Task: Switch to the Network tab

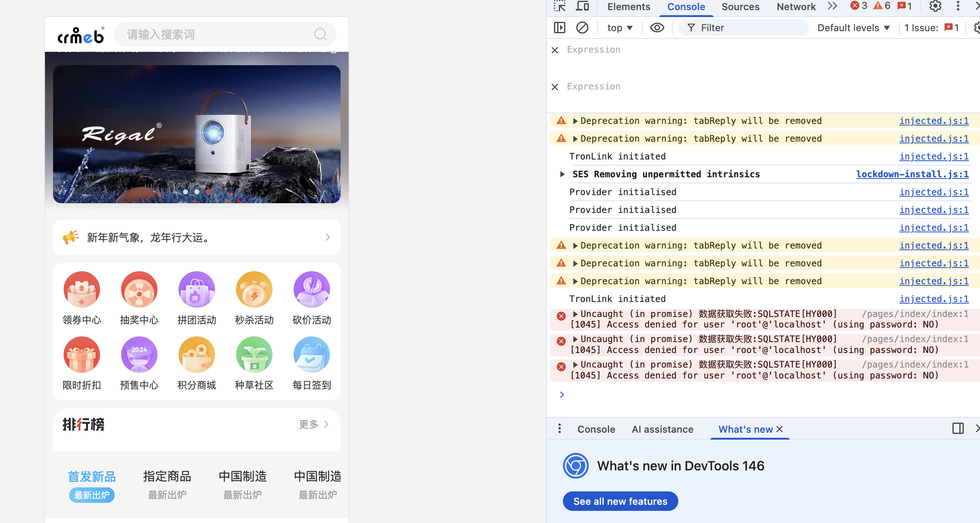Action: (796, 6)
